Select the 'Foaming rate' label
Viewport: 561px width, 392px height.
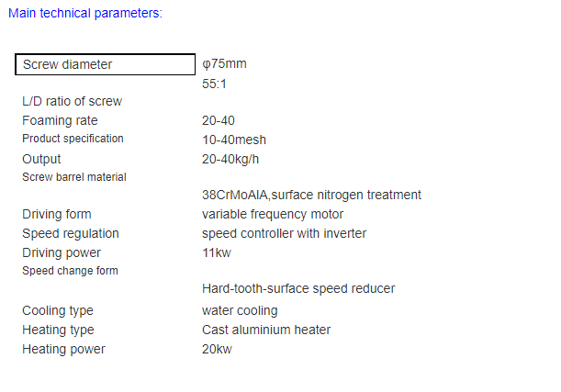pos(60,120)
